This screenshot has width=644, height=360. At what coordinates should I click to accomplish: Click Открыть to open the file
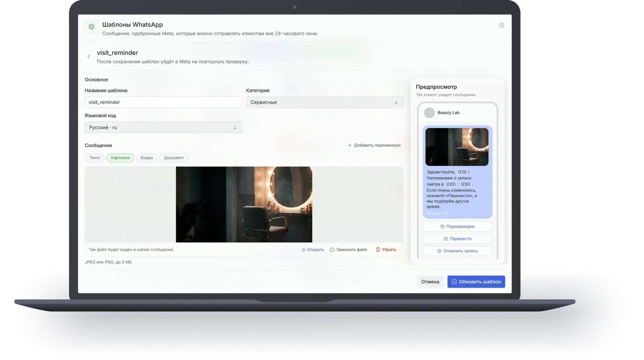pos(313,250)
